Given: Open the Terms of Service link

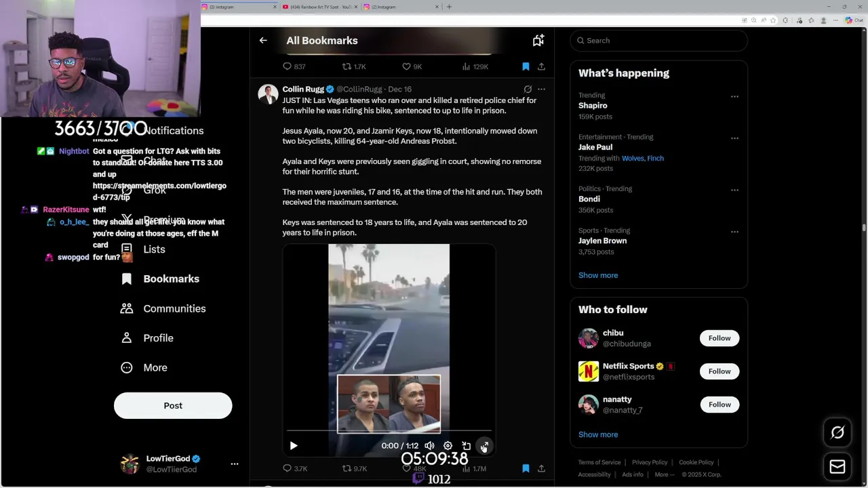Looking at the screenshot, I should click(599, 462).
